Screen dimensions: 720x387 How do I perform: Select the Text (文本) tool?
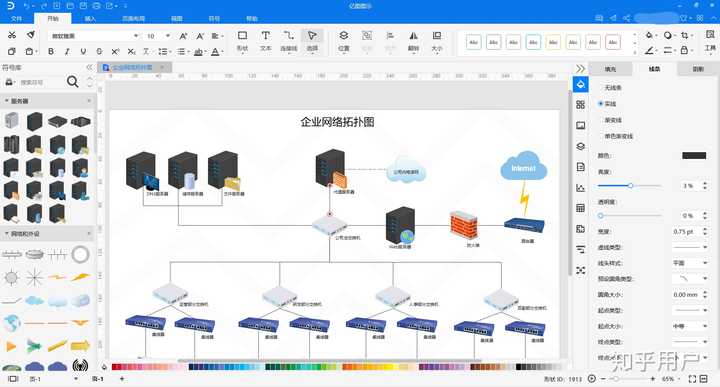tap(265, 40)
